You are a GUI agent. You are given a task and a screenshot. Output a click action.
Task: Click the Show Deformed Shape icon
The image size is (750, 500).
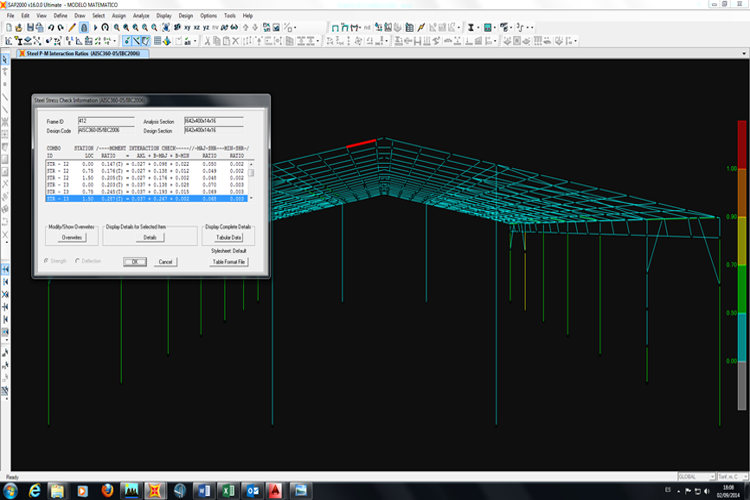coord(344,28)
